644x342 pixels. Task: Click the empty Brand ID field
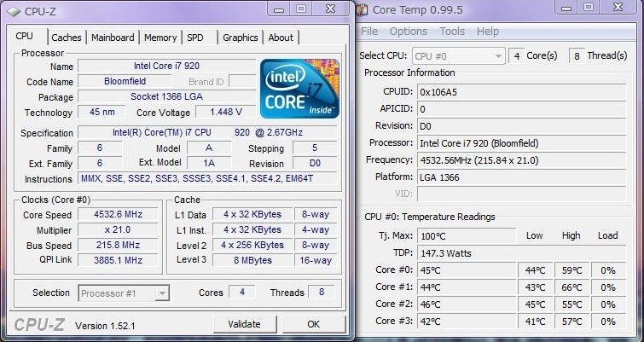click(x=242, y=81)
